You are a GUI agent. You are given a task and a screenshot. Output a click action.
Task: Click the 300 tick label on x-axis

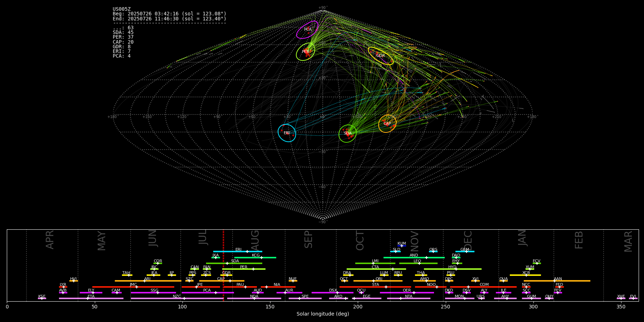[x=533, y=307]
